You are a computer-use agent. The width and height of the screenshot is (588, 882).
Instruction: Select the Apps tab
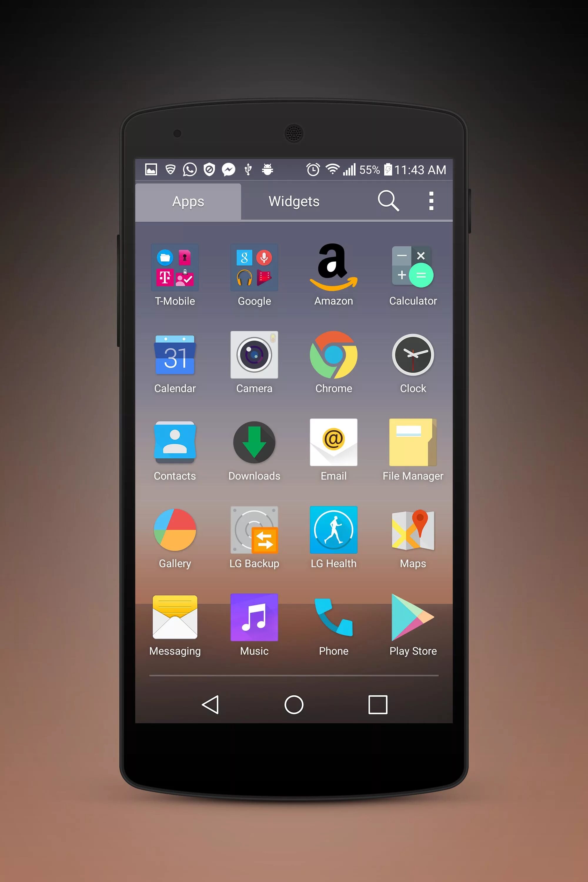tap(189, 201)
